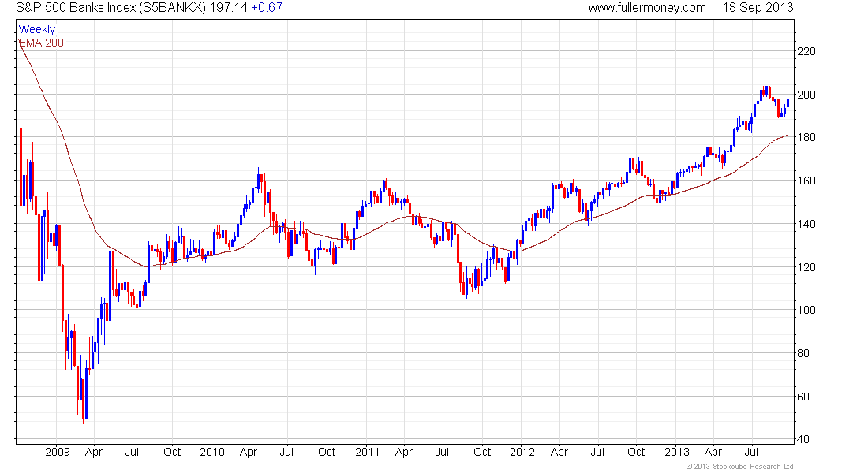Screen dimensions: 868x473
Task: Click the "Apr" label following 2012
Action: 559,453
